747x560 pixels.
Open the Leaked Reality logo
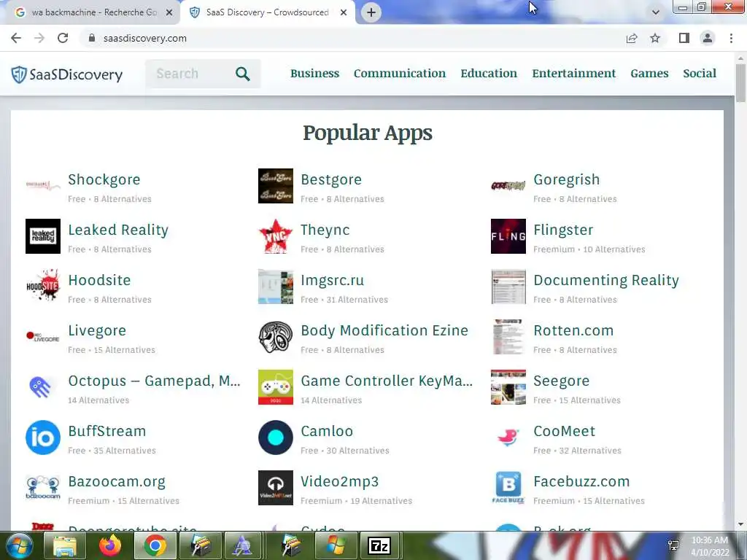coord(43,236)
